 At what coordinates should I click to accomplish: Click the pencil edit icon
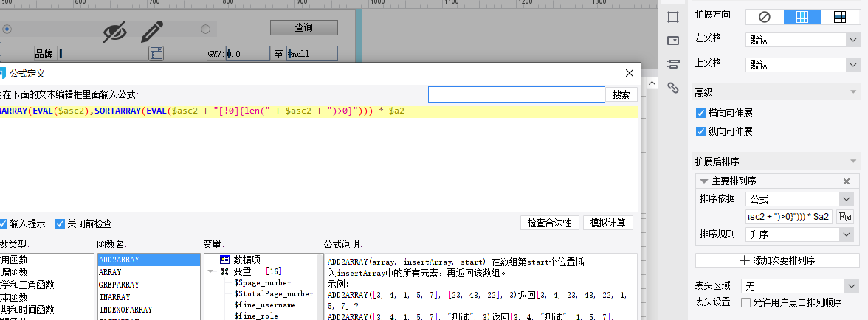[151, 31]
